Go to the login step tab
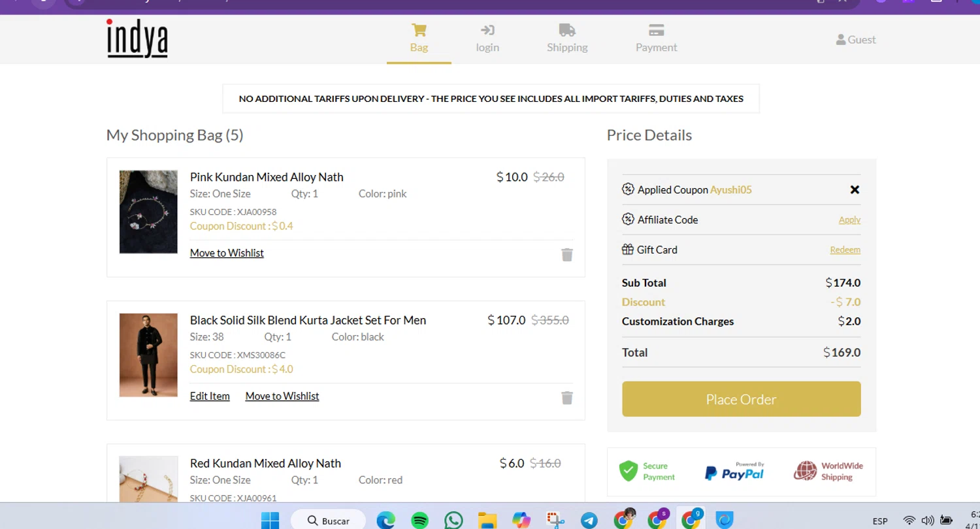Viewport: 980px width, 529px height. click(x=487, y=39)
